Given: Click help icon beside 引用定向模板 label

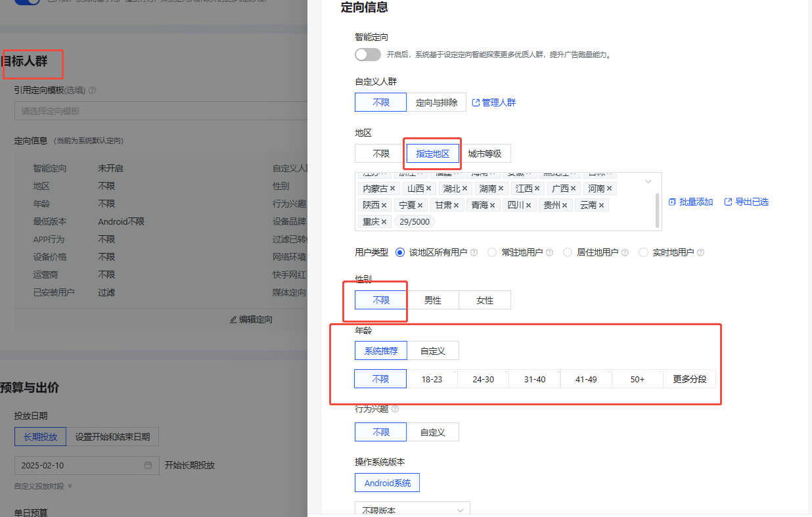Looking at the screenshot, I should [92, 90].
